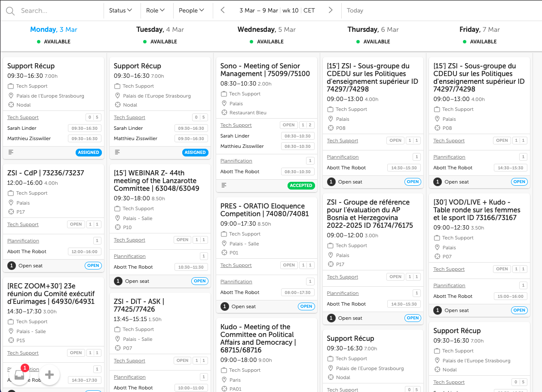
Task: Open notes icon on Monday Support Récup card
Action: pos(11,152)
